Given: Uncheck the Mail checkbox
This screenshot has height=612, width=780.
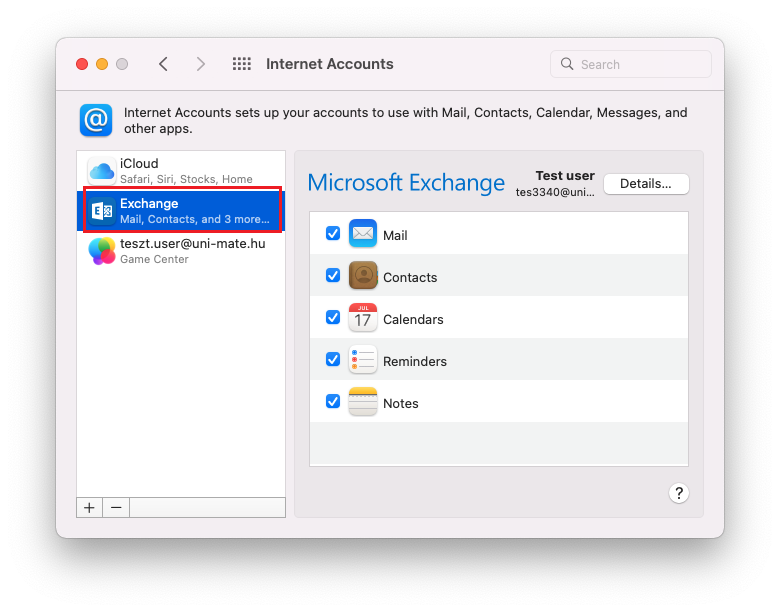Looking at the screenshot, I should [333, 233].
